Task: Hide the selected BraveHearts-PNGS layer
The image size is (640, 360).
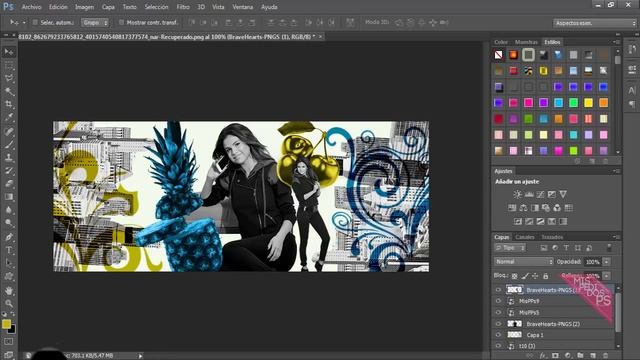Action: point(498,290)
